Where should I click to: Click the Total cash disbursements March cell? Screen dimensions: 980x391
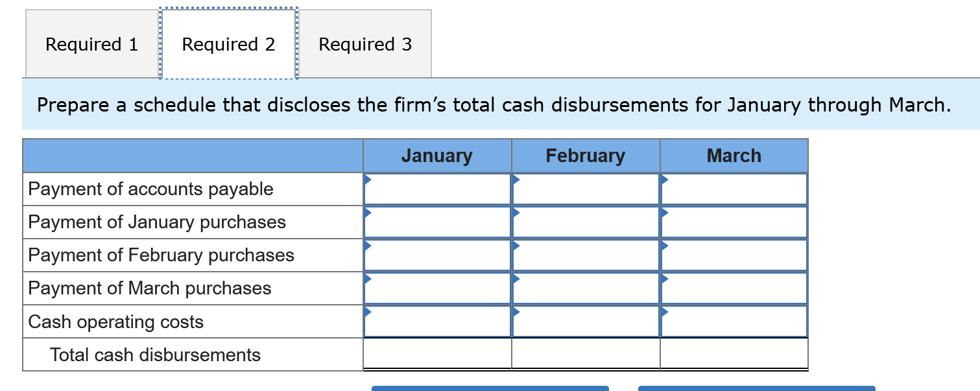[734, 354]
